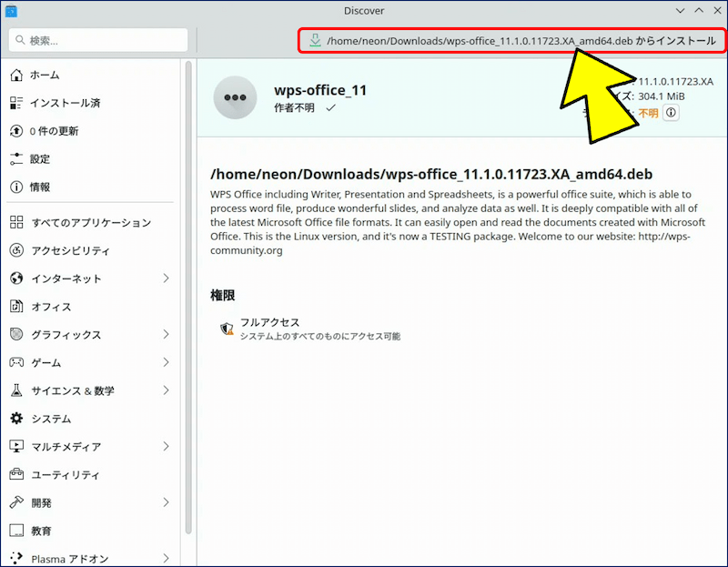Click the install from .deb file button
728x567 pixels.
[512, 41]
